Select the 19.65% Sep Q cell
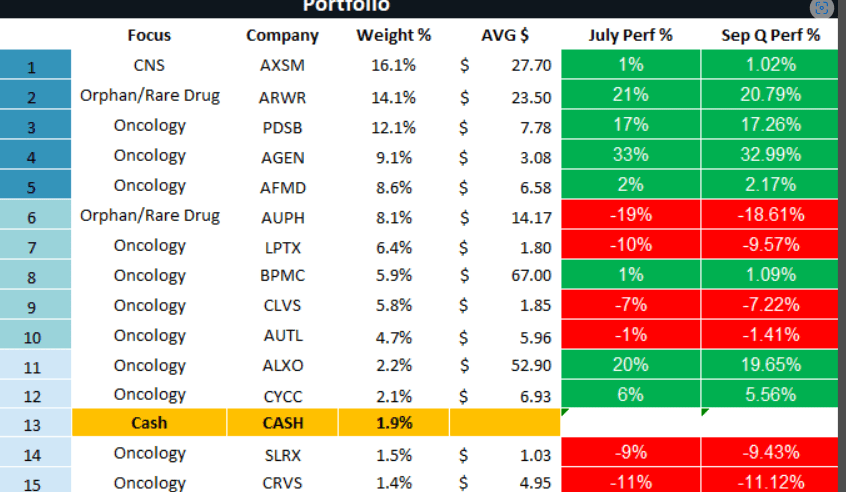Screen dimensions: 846x492 770,365
